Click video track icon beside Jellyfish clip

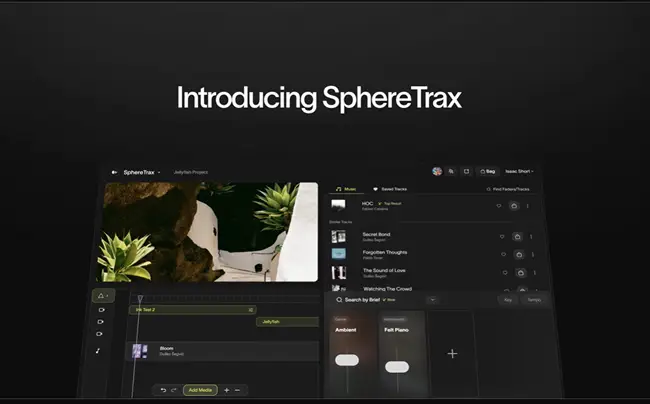click(x=100, y=322)
